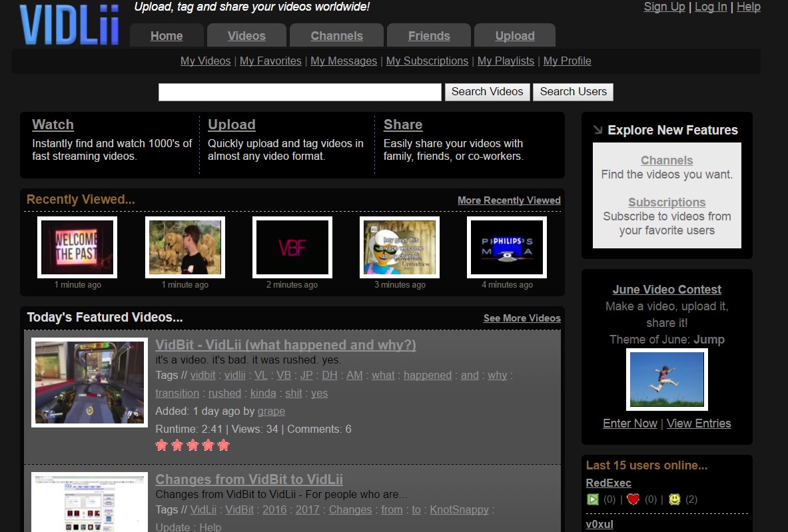Click the jumping child contest image
Viewport: 788px width, 532px height.
click(x=666, y=380)
